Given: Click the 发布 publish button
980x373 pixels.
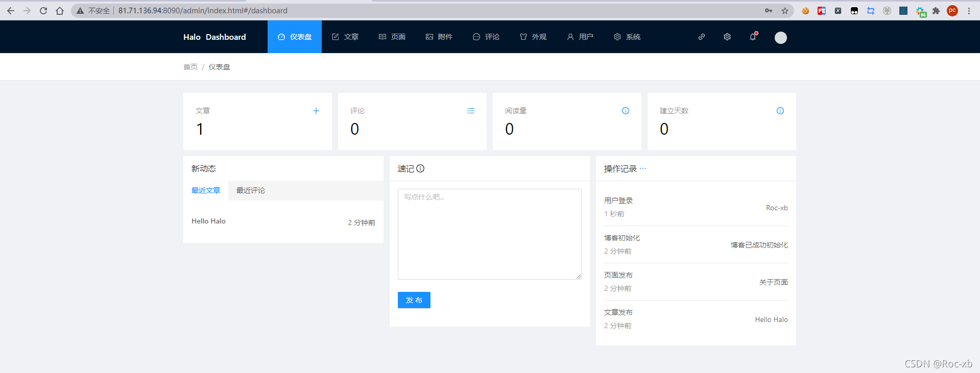Looking at the screenshot, I should click(414, 300).
